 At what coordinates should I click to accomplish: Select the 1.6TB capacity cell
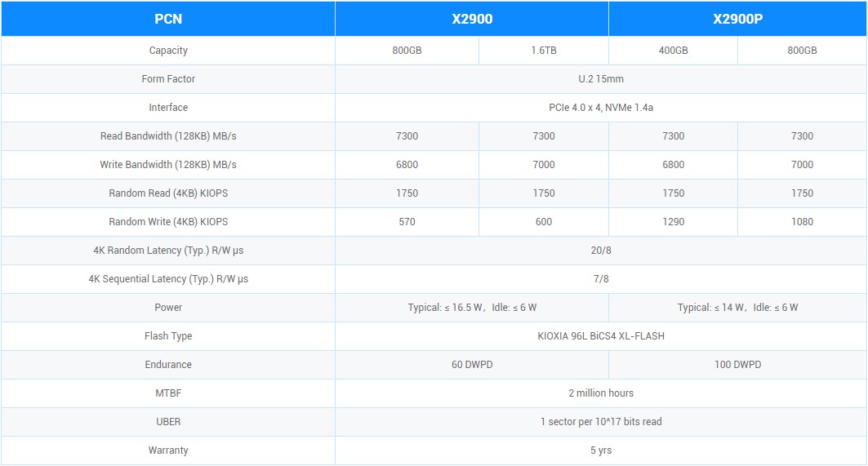click(x=544, y=51)
